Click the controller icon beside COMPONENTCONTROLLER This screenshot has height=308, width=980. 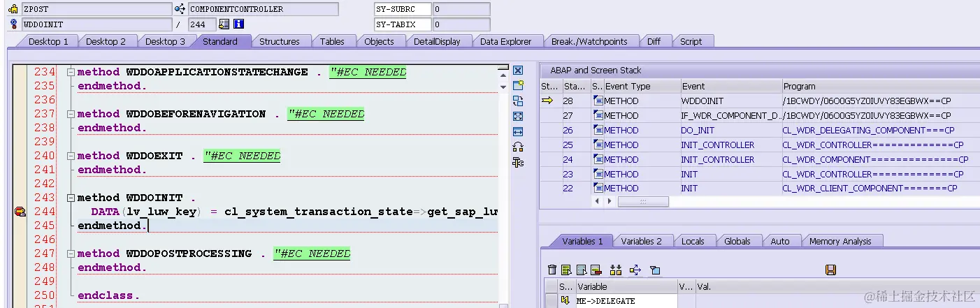pos(180,9)
